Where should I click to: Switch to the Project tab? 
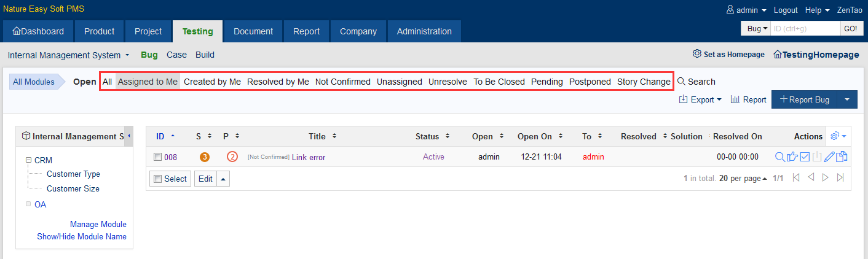click(x=148, y=31)
